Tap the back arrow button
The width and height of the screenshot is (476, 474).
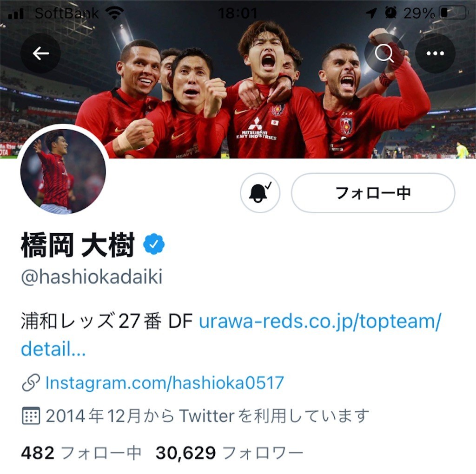pos(40,53)
